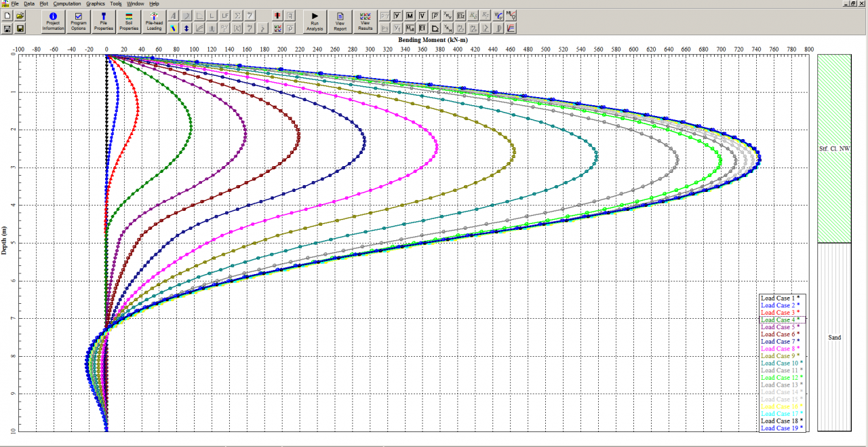Open the Data menu
Screen dimensions: 868x447
pos(29,3)
